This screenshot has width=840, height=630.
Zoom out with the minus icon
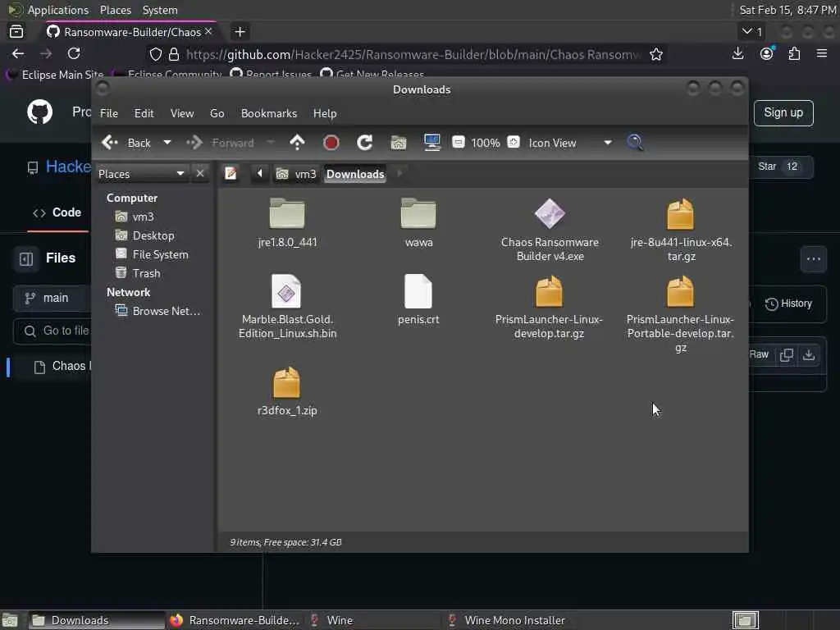click(459, 142)
